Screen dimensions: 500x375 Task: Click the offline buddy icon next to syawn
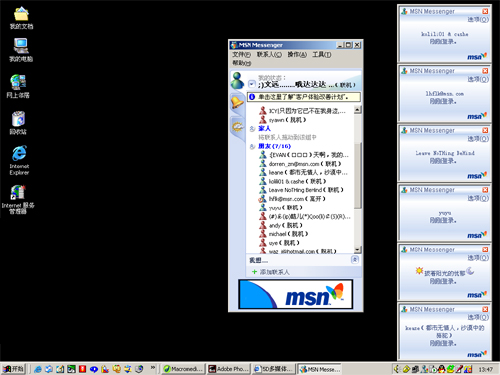(x=263, y=119)
